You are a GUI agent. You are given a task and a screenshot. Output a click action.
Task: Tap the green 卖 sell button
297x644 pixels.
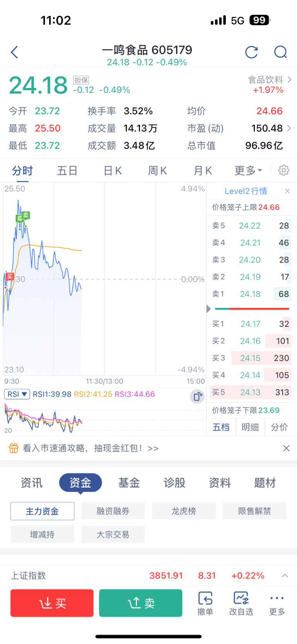click(x=141, y=603)
